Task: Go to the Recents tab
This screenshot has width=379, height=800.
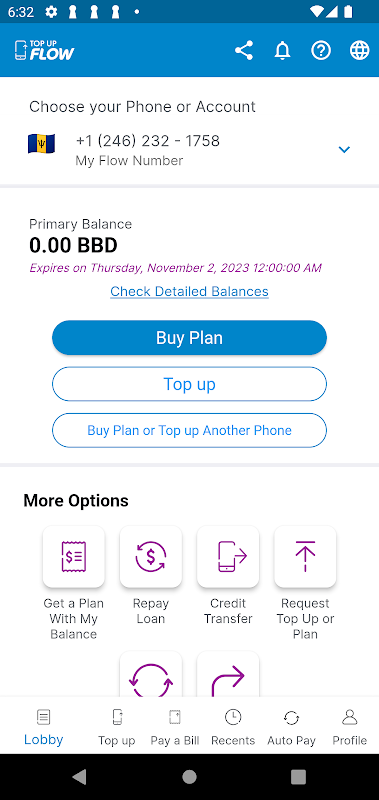Action: 233,727
